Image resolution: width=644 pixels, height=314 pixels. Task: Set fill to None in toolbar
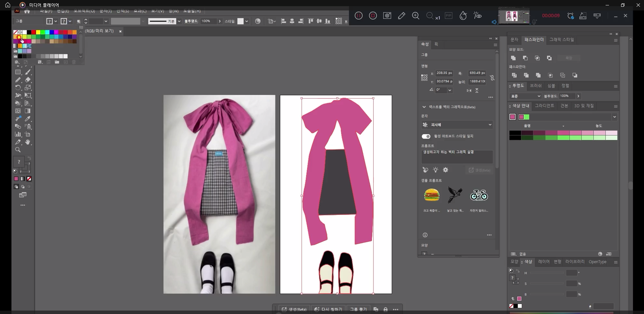tap(29, 179)
